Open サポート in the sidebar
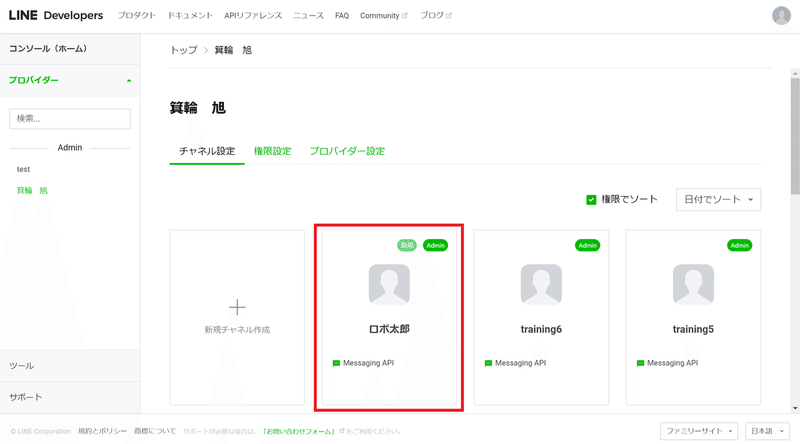800x444 pixels. (70, 397)
